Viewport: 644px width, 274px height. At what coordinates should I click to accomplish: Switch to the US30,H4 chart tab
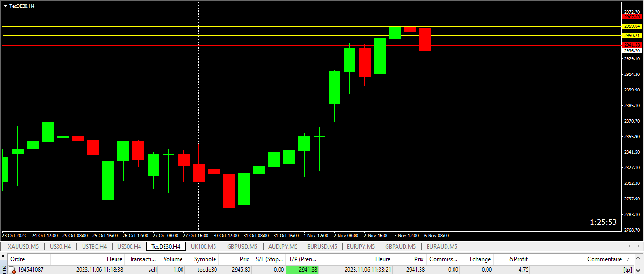point(60,246)
